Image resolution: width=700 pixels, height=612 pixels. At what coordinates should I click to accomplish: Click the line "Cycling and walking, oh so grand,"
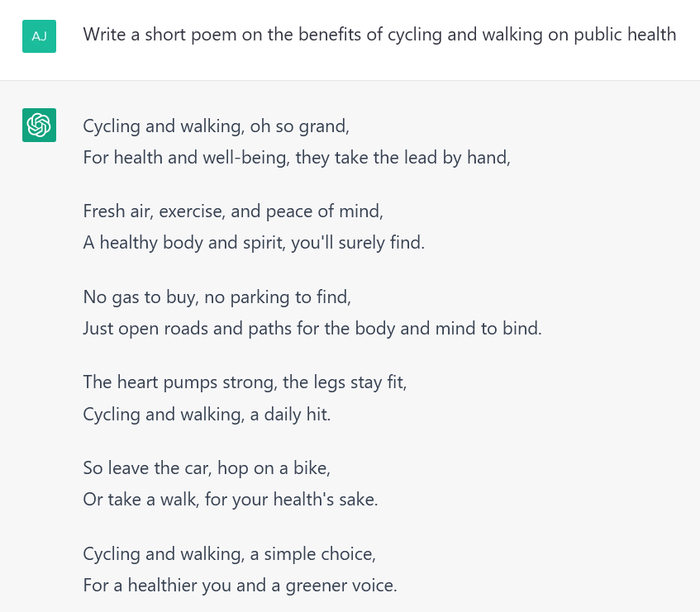click(217, 126)
